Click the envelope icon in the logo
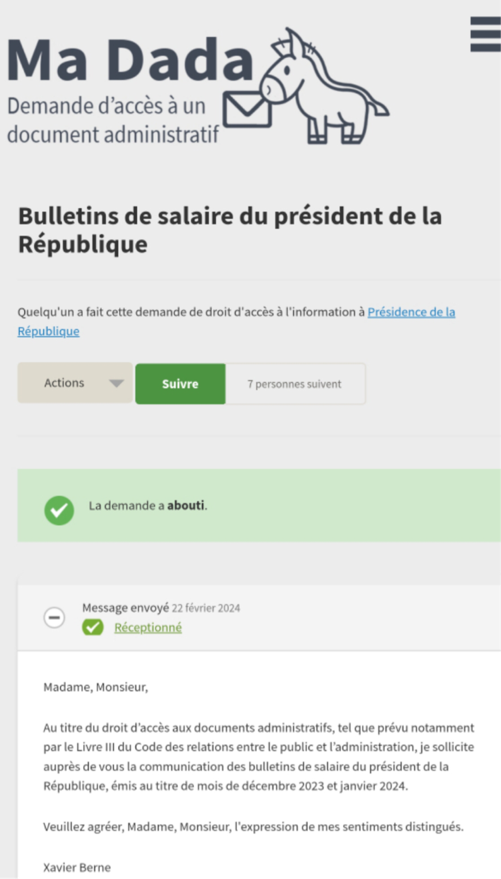501x879 pixels. [247, 109]
